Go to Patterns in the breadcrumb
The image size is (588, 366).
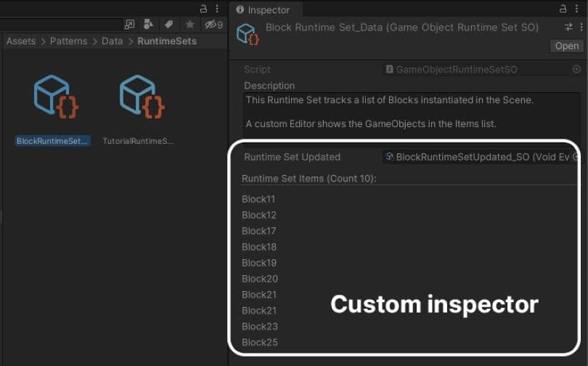pyautogui.click(x=69, y=41)
